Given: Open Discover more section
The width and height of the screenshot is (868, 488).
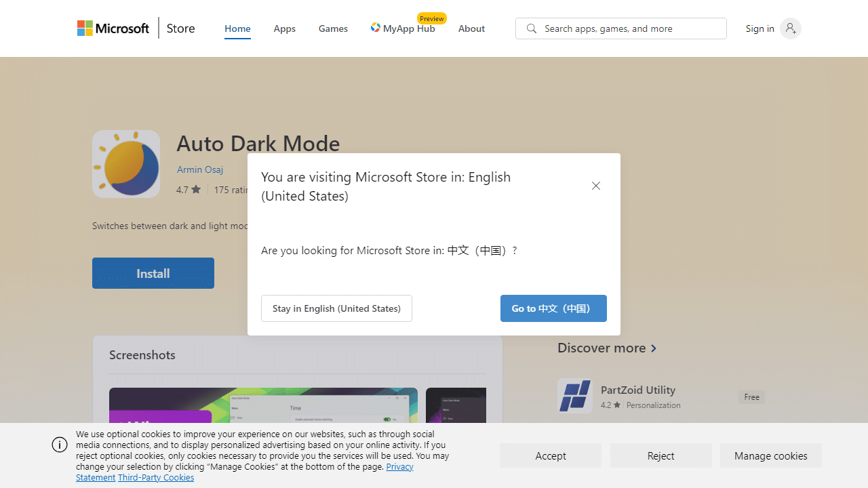Looking at the screenshot, I should pyautogui.click(x=608, y=348).
